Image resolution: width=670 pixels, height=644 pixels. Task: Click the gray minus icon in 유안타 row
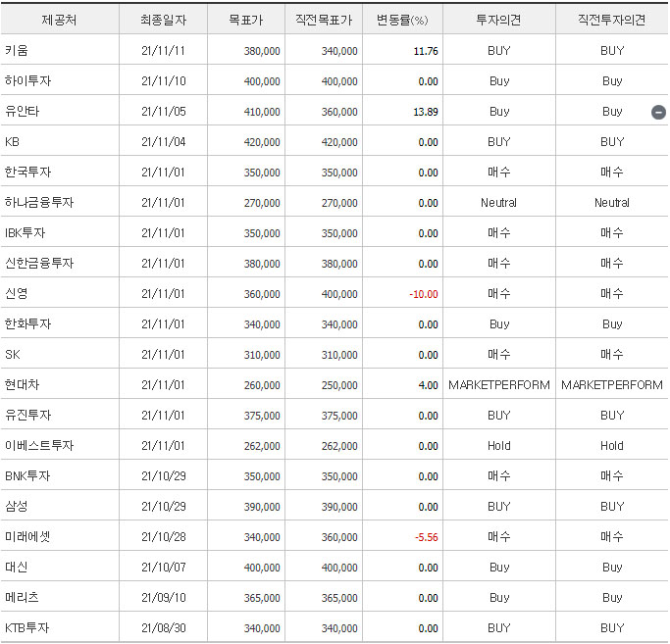658,112
